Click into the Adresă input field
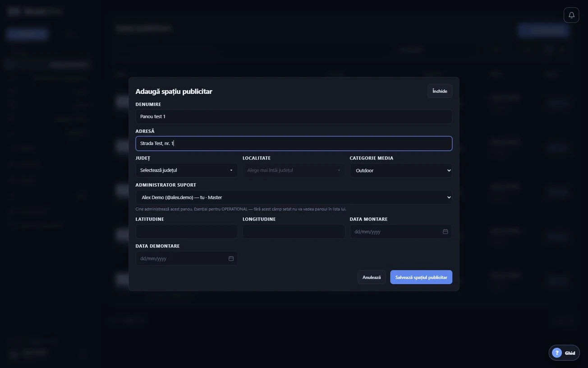Screen dimensions: 588x368 click(294, 144)
